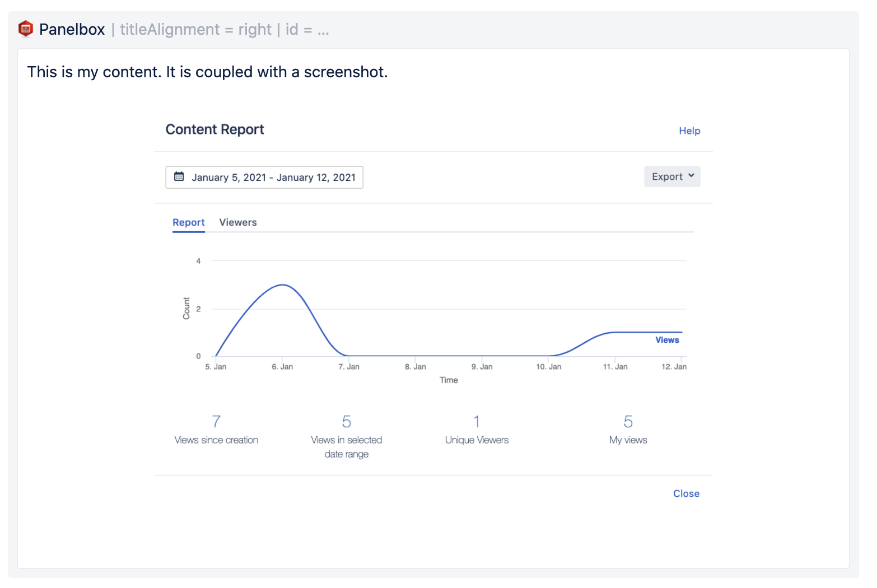Image resolution: width=877 pixels, height=588 pixels.
Task: Open the Export menu button
Action: pos(667,177)
